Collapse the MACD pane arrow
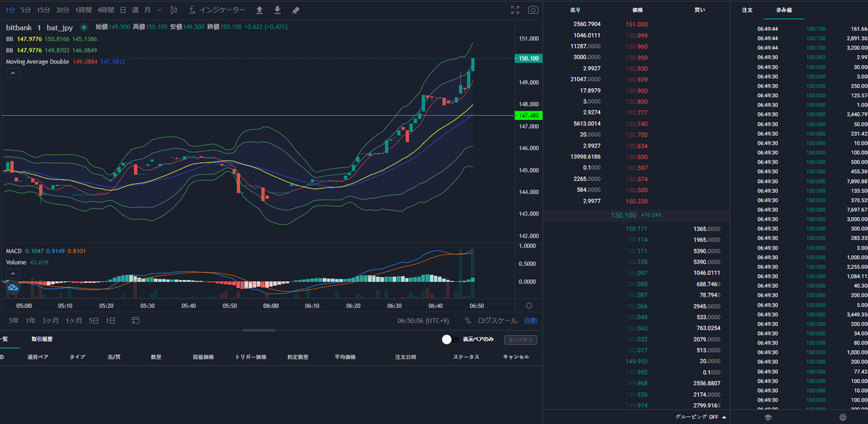Image resolution: width=868 pixels, height=424 pixels. pyautogui.click(x=12, y=274)
